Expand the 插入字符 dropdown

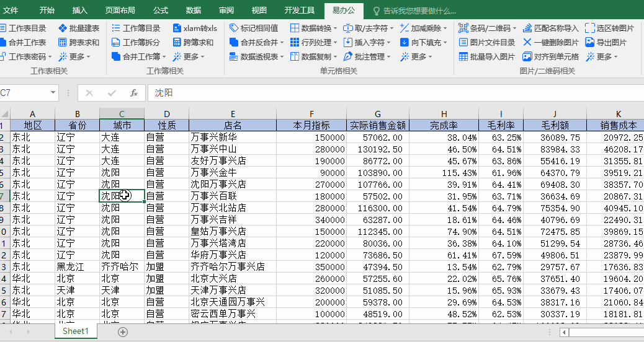(x=388, y=42)
